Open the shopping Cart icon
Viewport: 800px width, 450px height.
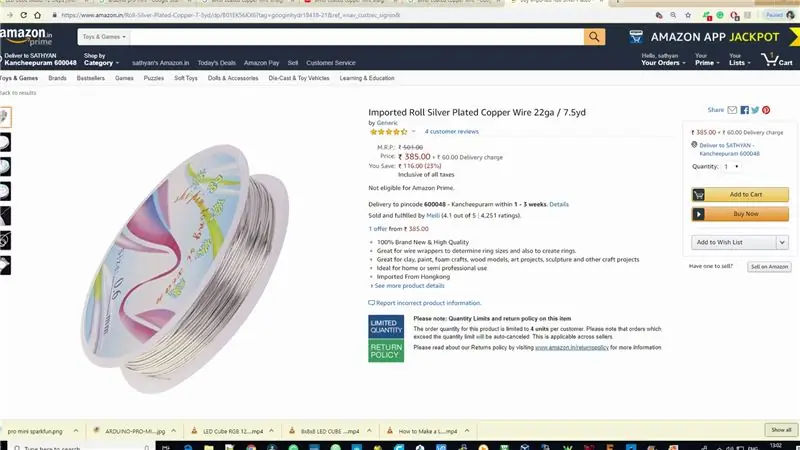click(x=777, y=60)
